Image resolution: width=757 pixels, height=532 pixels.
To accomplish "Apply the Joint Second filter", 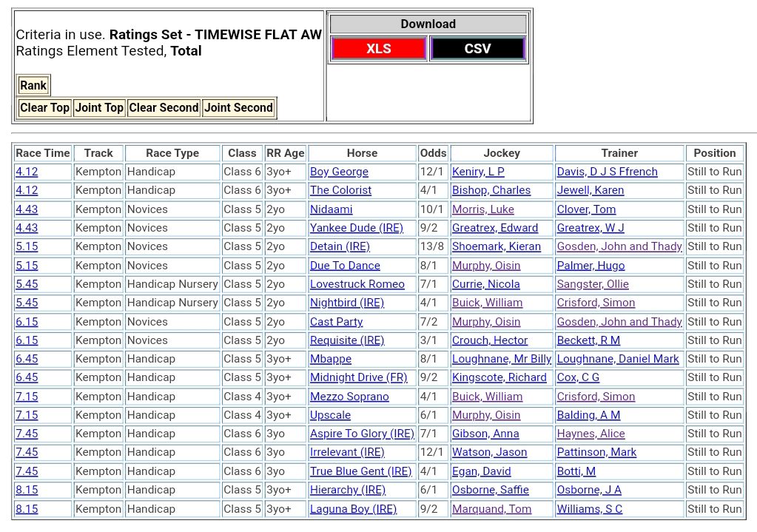I will 238,108.
